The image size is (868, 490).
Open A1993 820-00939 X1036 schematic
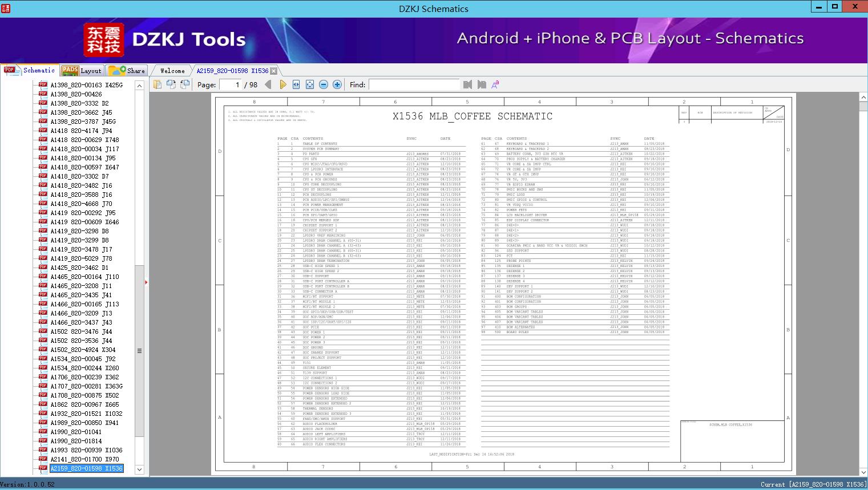click(x=86, y=450)
